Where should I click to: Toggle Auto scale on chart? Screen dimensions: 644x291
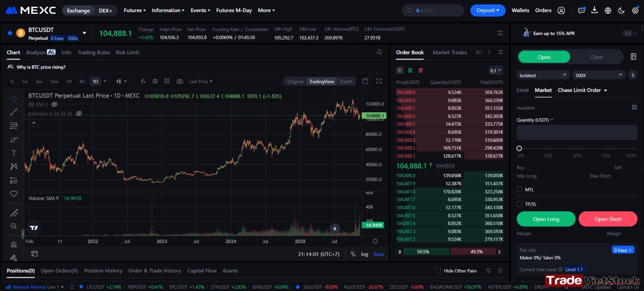pos(379,254)
